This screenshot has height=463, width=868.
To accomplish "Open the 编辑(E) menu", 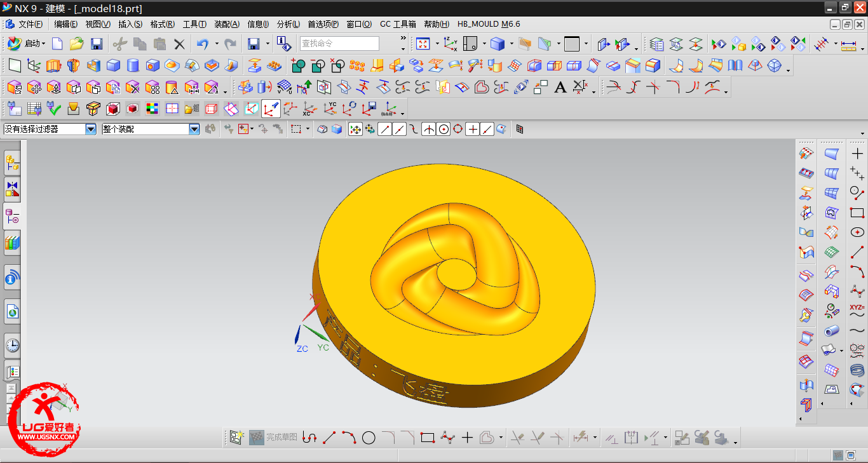I will coord(65,24).
